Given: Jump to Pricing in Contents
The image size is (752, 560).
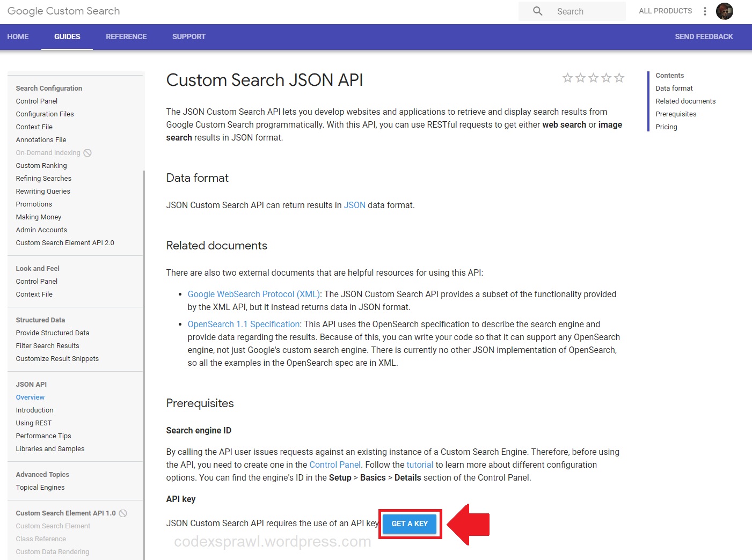Looking at the screenshot, I should pos(666,127).
